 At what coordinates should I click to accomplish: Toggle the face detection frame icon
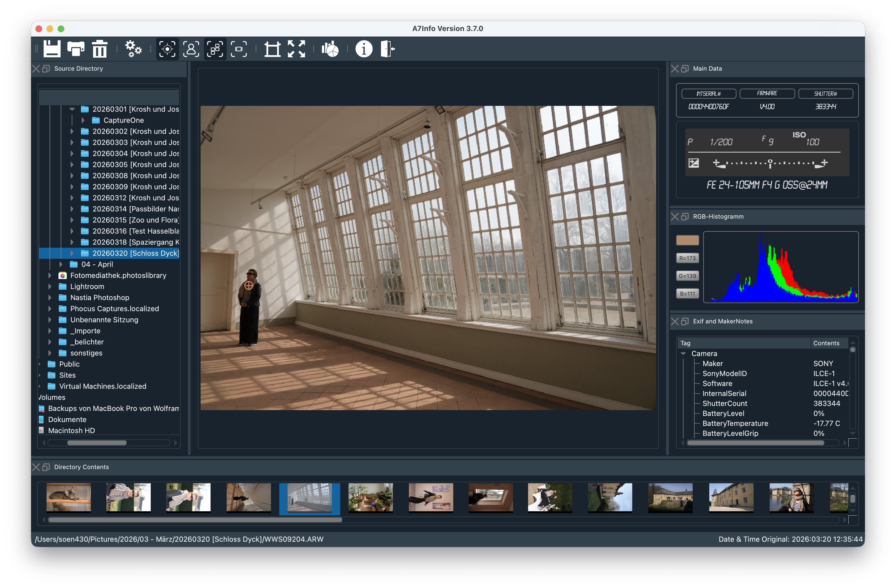[191, 49]
